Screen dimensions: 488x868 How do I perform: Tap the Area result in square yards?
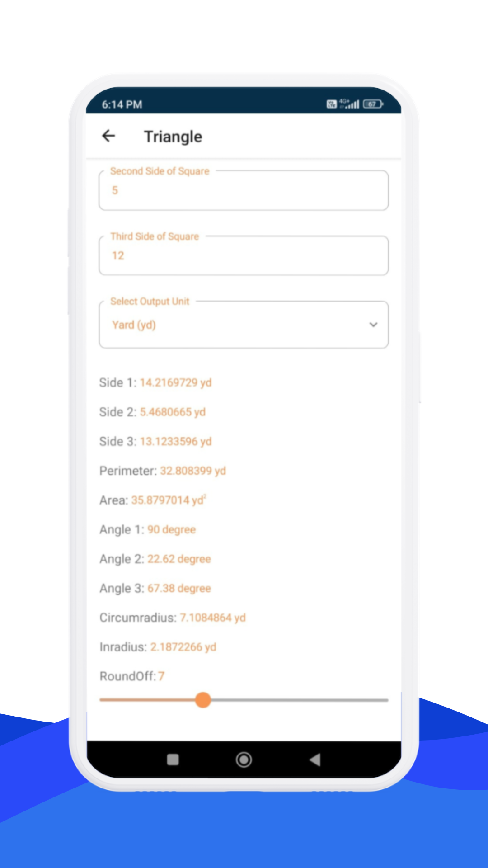tap(168, 500)
